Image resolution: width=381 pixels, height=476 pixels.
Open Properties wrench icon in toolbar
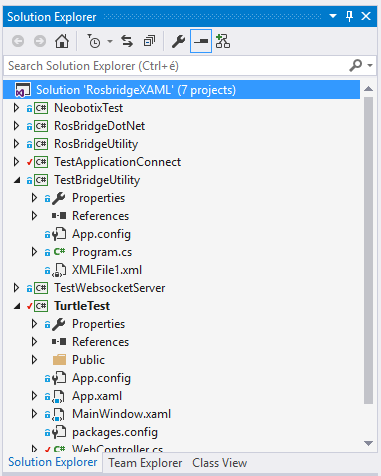click(x=178, y=41)
